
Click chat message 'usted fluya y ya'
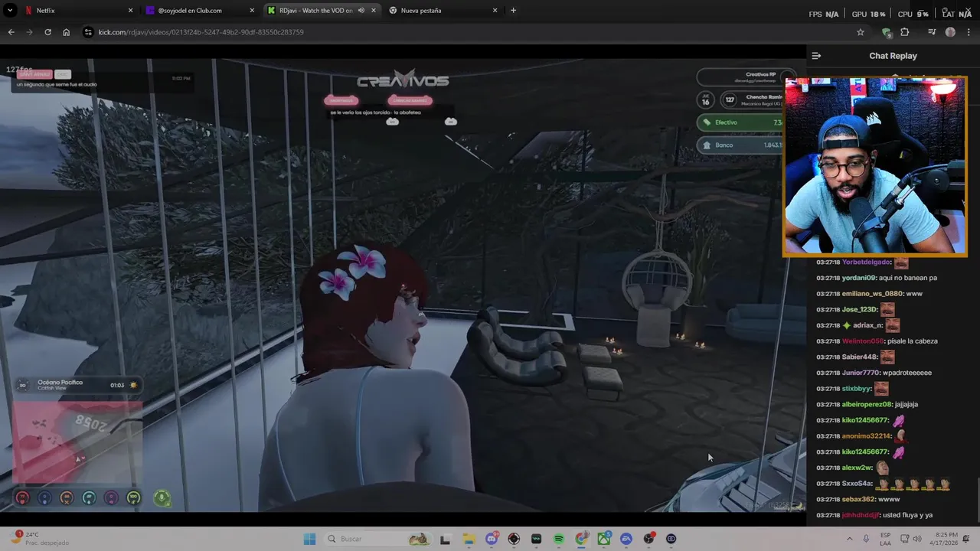pos(907,516)
